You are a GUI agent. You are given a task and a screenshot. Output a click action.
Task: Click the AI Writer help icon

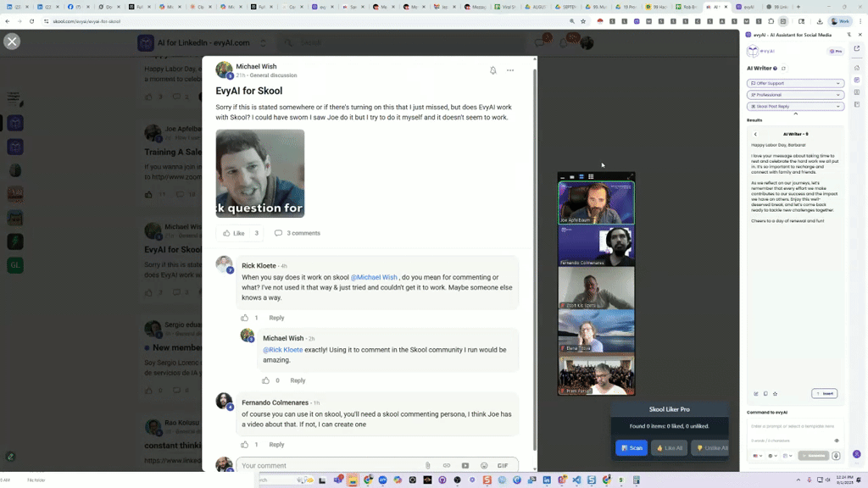pos(775,69)
